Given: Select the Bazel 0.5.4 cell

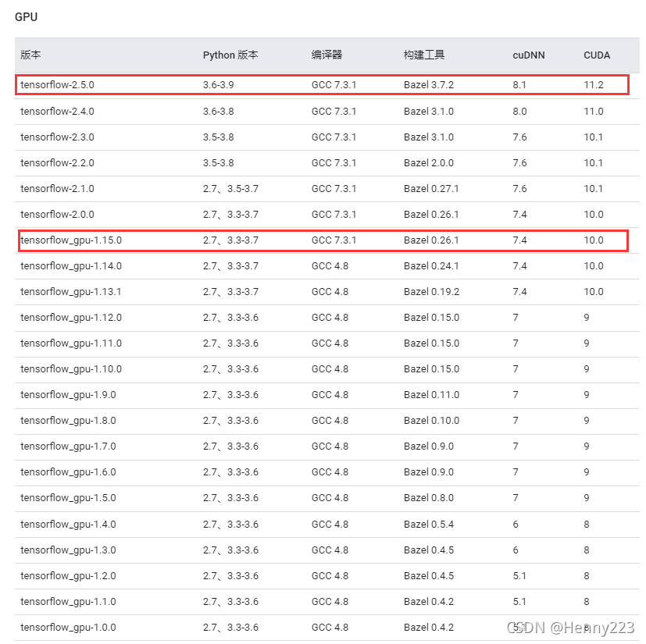Looking at the screenshot, I should [429, 525].
